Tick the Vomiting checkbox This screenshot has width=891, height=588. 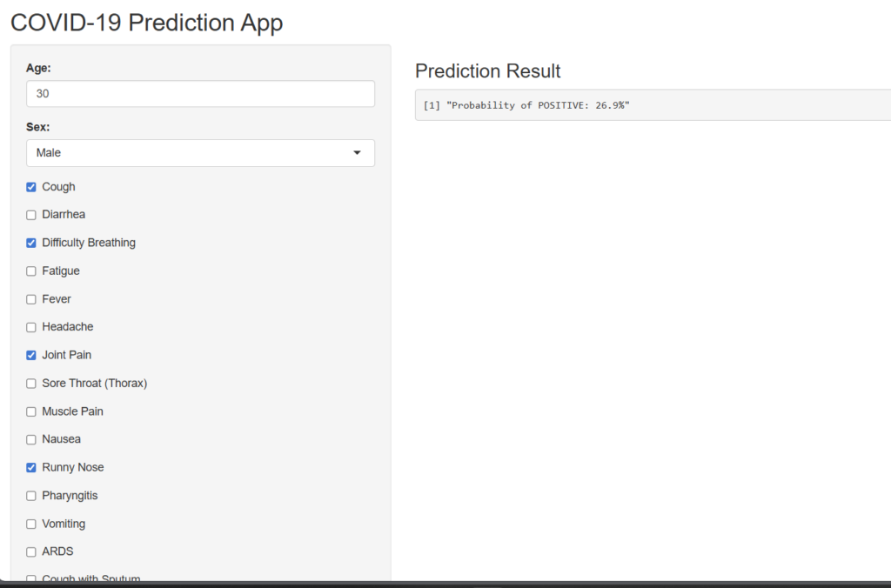tap(31, 525)
